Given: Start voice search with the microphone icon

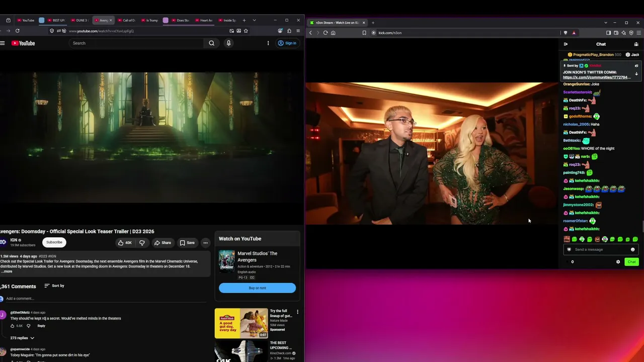Looking at the screenshot, I should pyautogui.click(x=228, y=43).
